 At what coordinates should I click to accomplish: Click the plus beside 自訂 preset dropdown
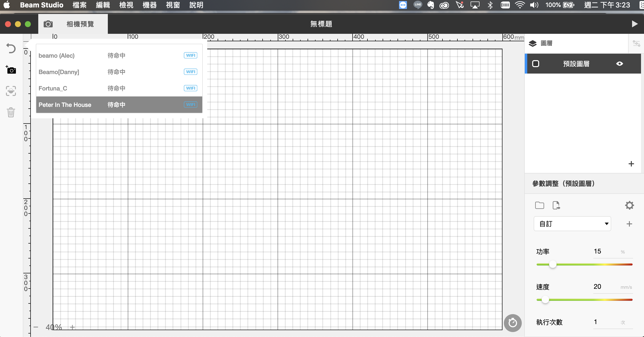[x=629, y=224]
